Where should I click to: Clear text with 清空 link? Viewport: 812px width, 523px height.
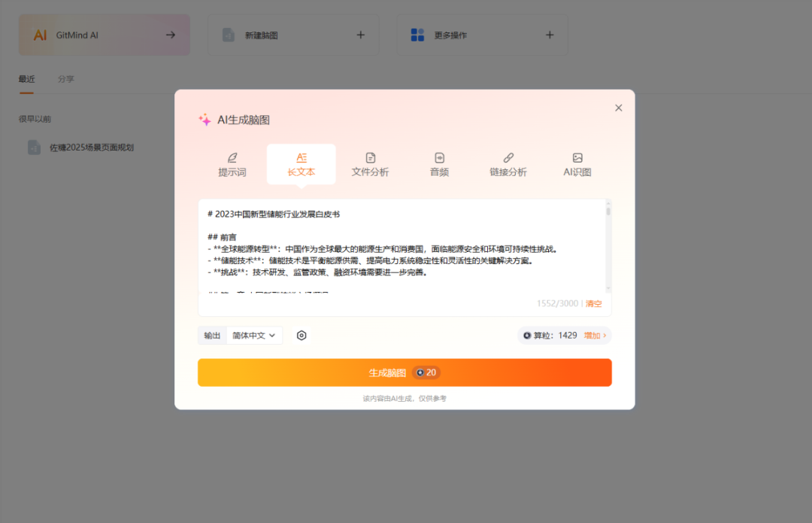coord(593,304)
